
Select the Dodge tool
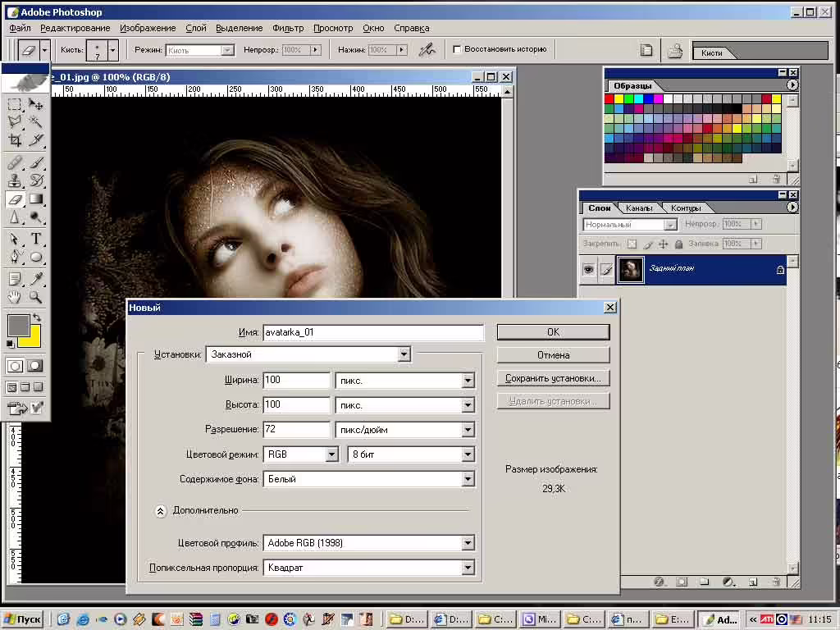(x=36, y=217)
